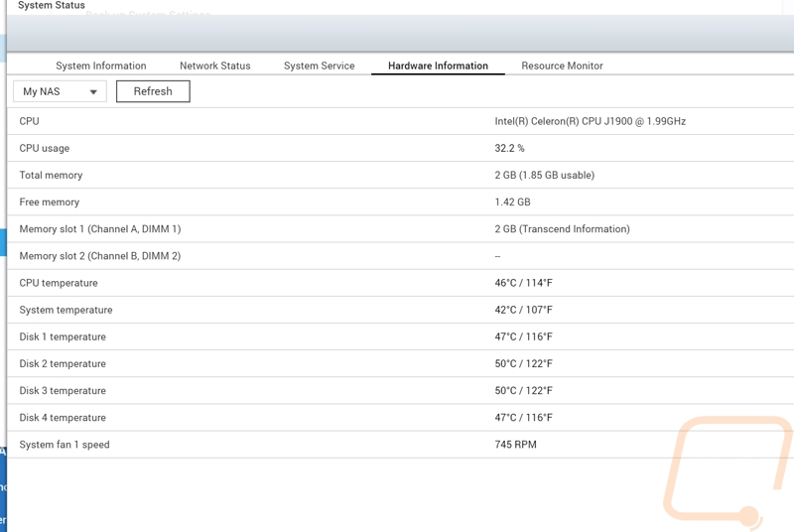
Task: Open the Network Status tab
Action: [214, 66]
